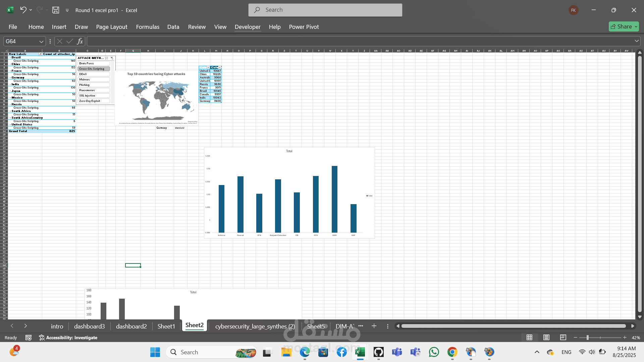Click the Insert Function fx icon
Viewport: 644px width, 362px height.
80,41
